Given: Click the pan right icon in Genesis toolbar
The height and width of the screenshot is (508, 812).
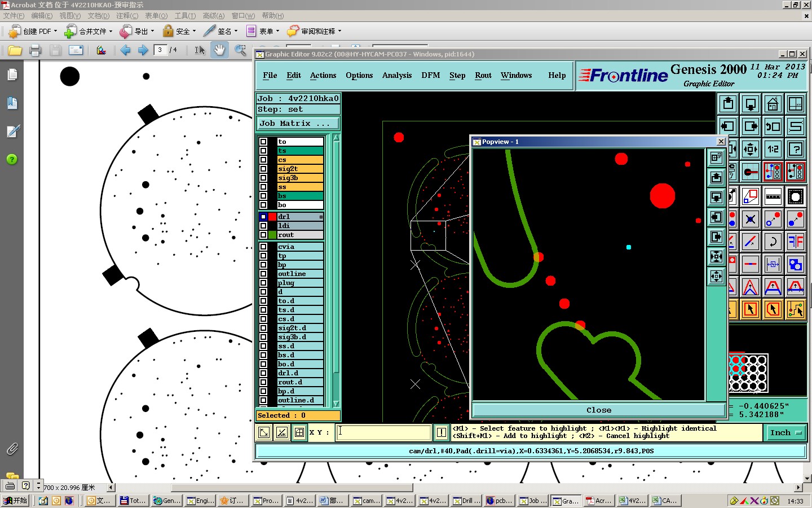Looking at the screenshot, I should tap(751, 126).
